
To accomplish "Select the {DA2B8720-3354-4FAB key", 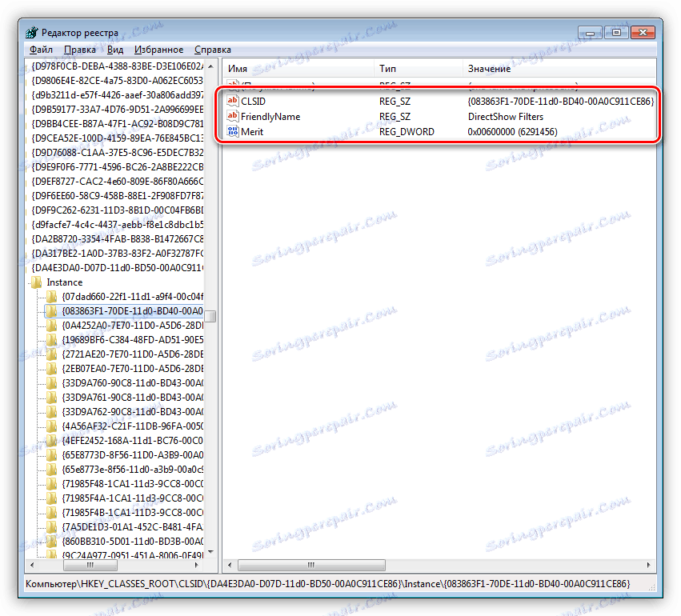I will (x=117, y=238).
